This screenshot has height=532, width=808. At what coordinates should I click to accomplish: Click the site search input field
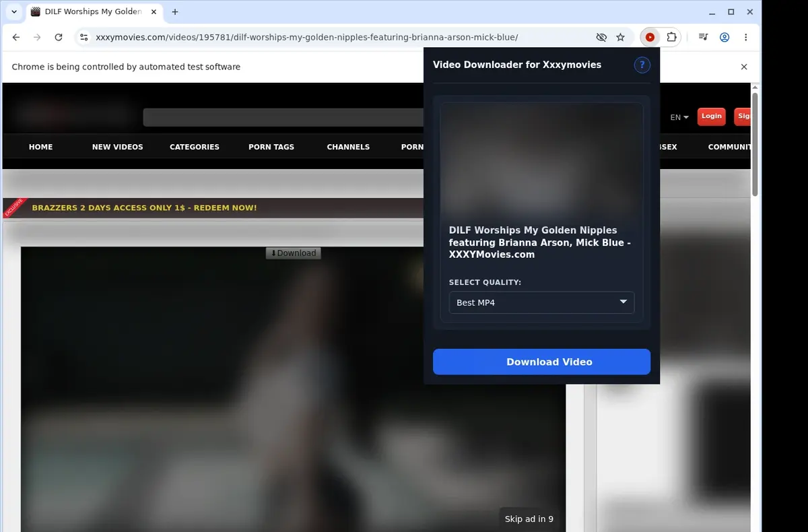[x=283, y=117]
